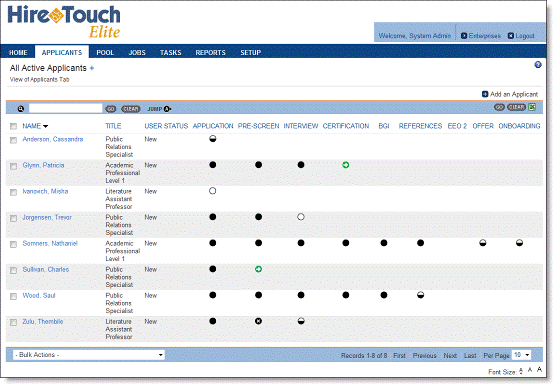This screenshot has height=384, width=553.
Task: Check the box for Anderson, Cassandra
Action: 13,140
